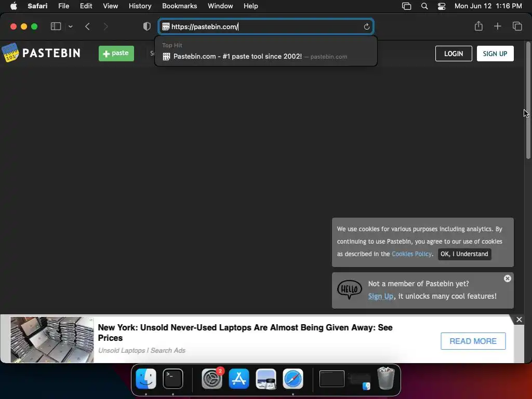Reload the page with the refresh icon
Image resolution: width=532 pixels, height=399 pixels.
pyautogui.click(x=366, y=26)
